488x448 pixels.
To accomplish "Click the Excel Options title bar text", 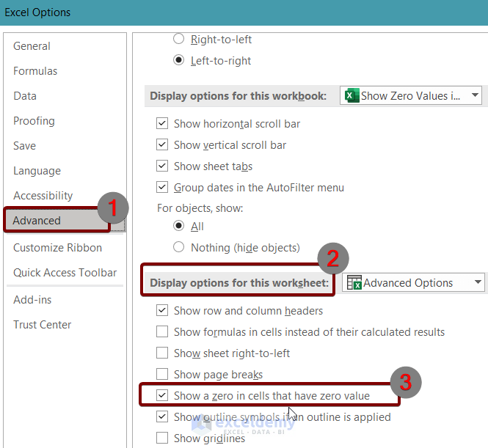I will pyautogui.click(x=37, y=12).
